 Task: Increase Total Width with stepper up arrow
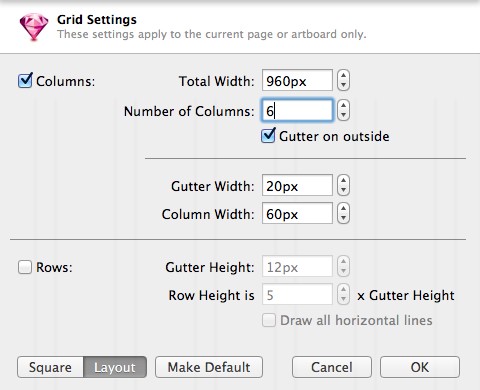tap(343, 76)
